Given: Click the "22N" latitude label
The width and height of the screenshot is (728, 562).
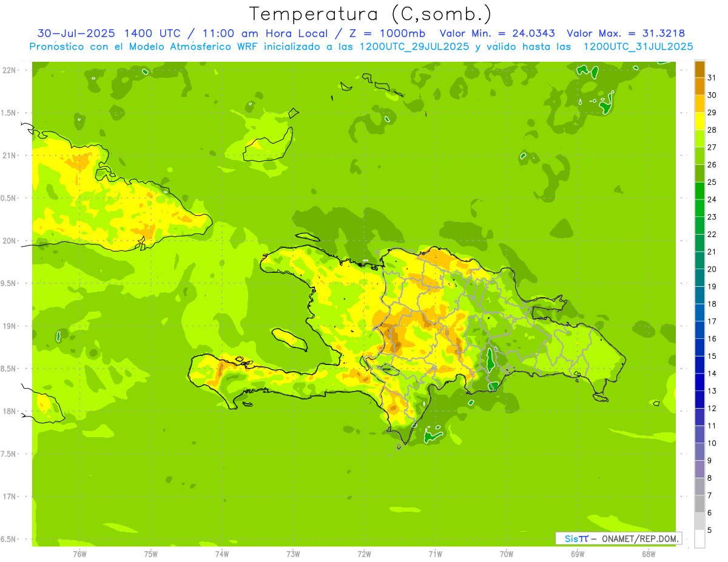Looking at the screenshot, I should (8, 70).
